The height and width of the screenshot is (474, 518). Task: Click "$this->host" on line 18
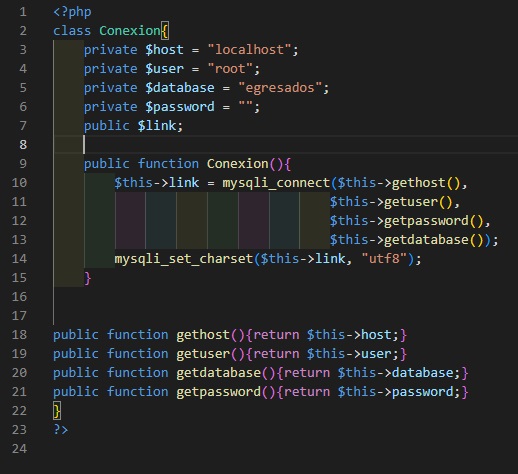point(349,335)
